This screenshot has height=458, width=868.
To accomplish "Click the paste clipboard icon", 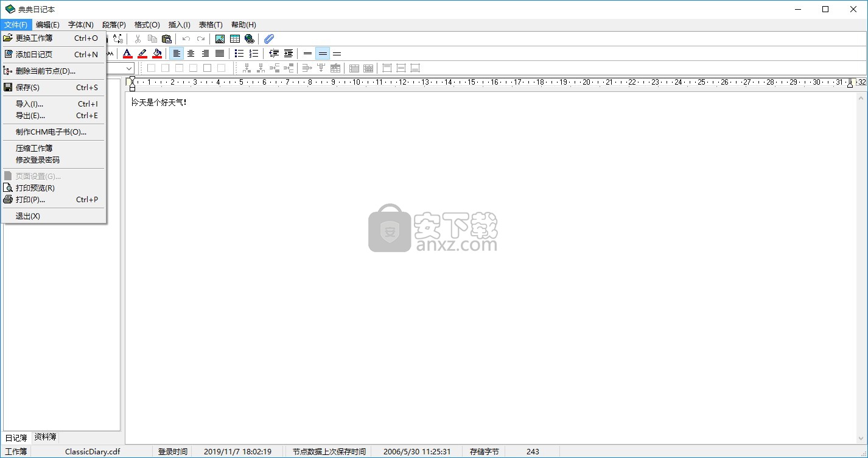I will 166,38.
